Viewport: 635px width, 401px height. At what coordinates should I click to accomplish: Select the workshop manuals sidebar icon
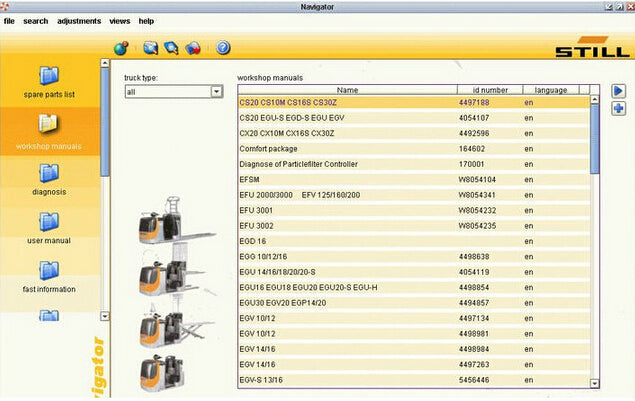[49, 124]
